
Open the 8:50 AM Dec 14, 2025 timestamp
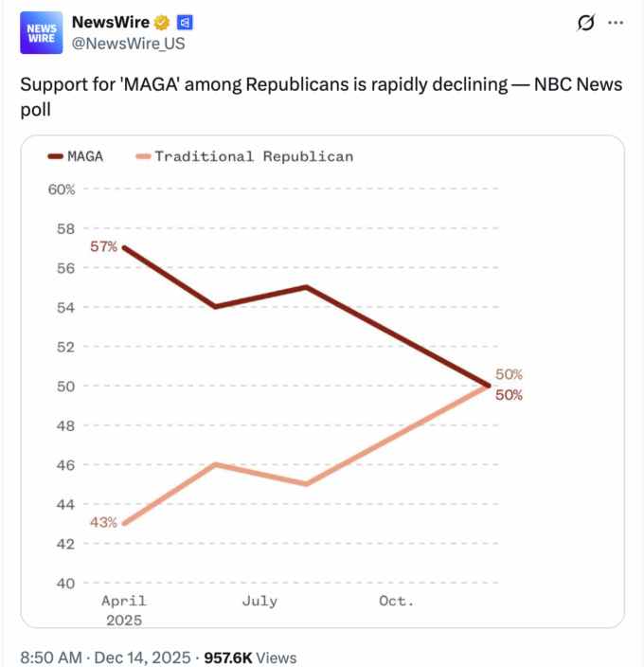[108, 657]
